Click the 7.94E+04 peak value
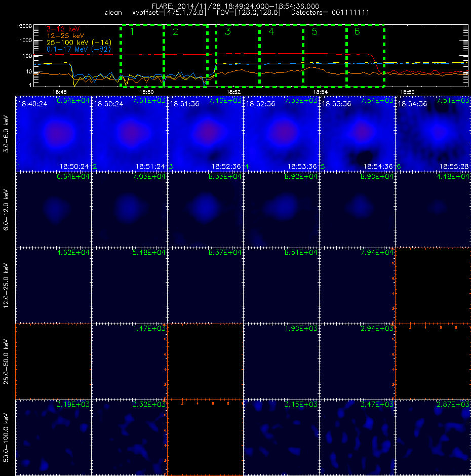The image size is (471, 476). coord(377,252)
